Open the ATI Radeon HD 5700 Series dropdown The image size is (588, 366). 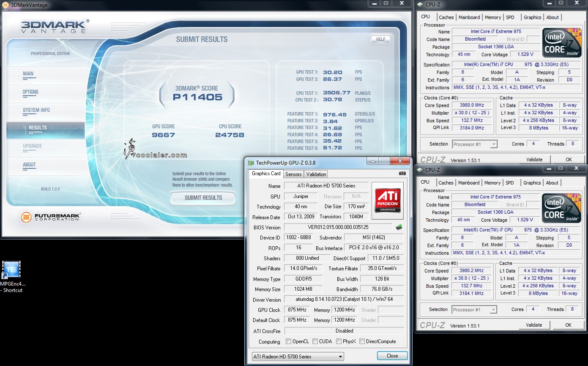298,357
